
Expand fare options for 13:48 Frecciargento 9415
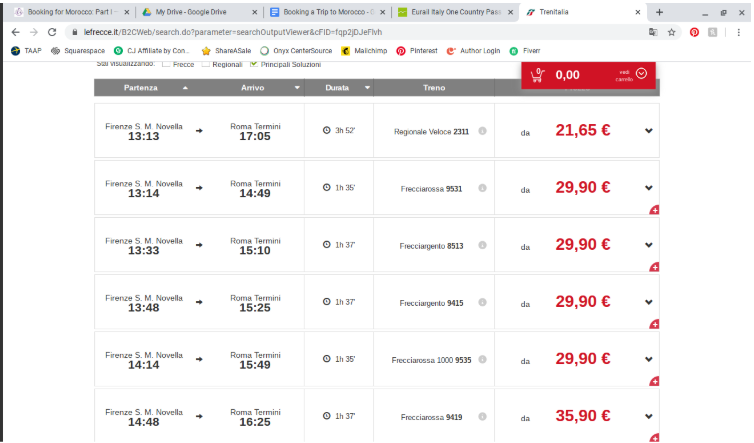(x=649, y=302)
